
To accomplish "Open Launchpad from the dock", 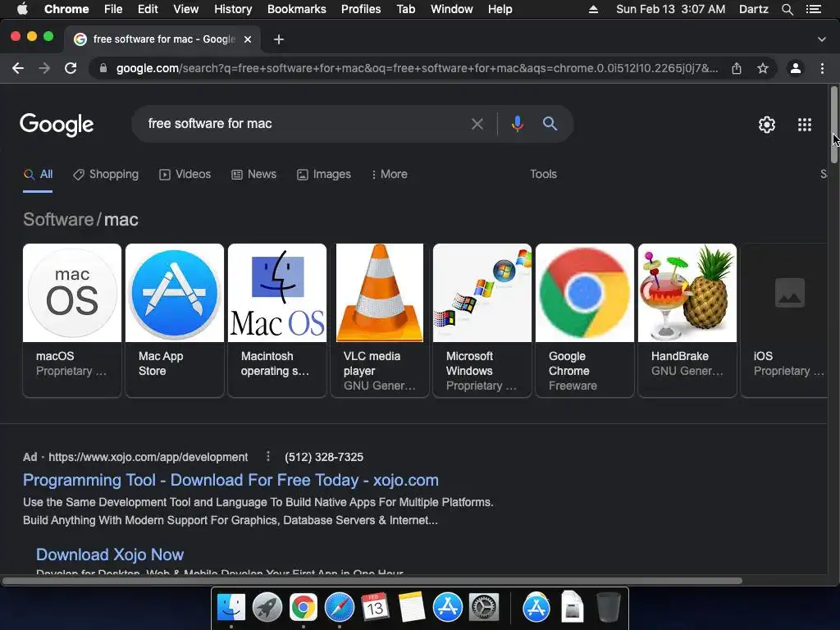I will (x=267, y=608).
